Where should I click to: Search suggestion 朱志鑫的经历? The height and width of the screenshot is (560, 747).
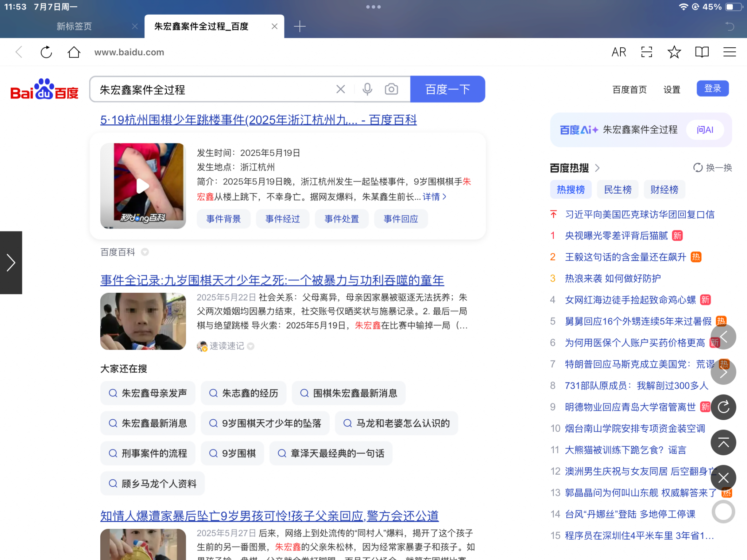coord(243,393)
